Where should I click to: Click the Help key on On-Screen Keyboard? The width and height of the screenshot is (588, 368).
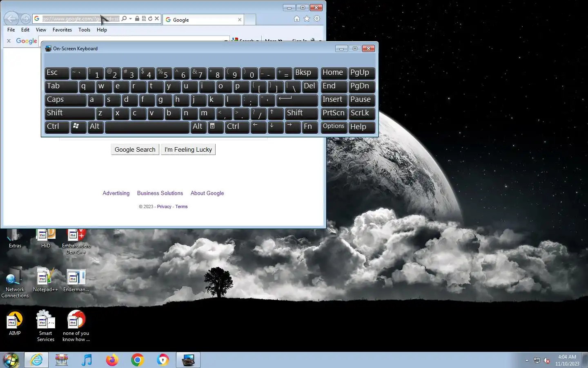pos(362,127)
